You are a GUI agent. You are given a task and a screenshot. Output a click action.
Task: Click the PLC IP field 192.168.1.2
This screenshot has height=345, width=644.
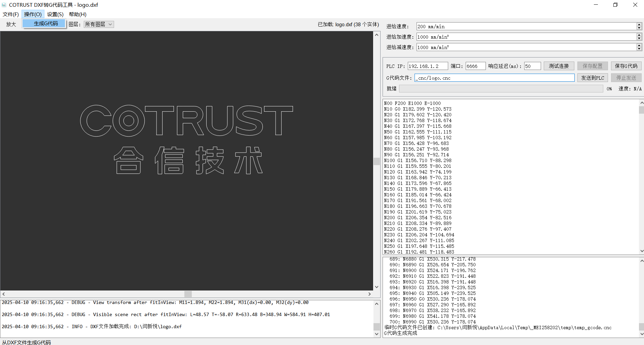click(x=428, y=66)
